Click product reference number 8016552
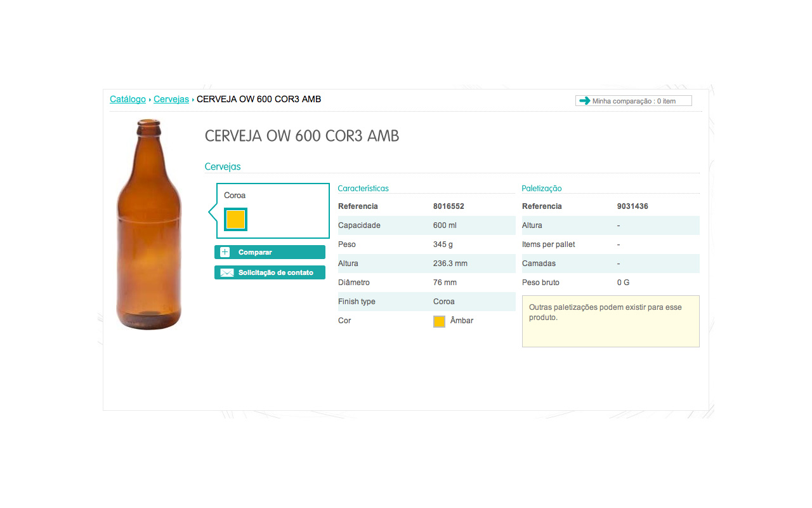812x508 pixels. (x=449, y=206)
